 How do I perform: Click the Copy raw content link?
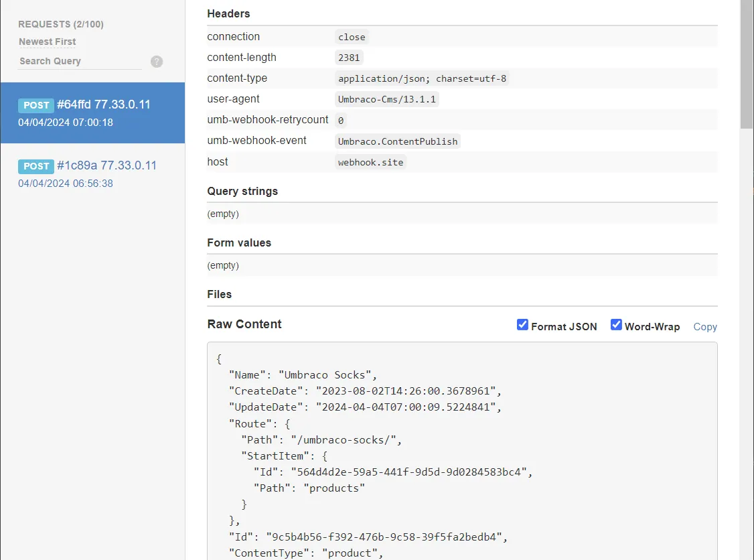pos(704,327)
